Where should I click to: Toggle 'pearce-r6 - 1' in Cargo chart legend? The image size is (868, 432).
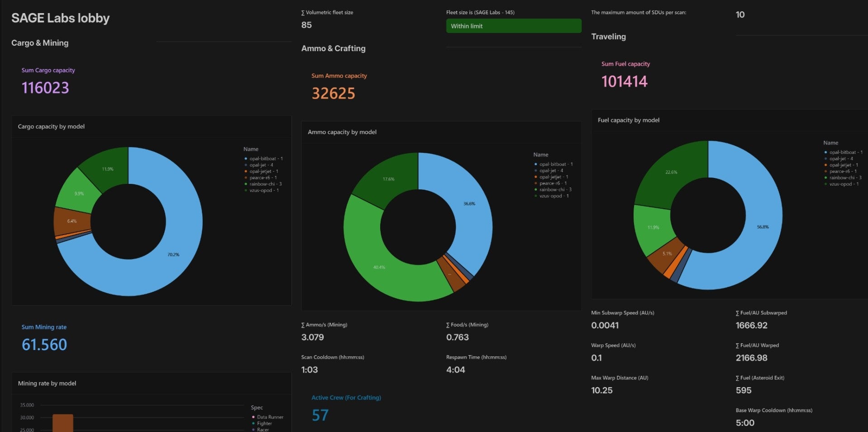(x=261, y=178)
